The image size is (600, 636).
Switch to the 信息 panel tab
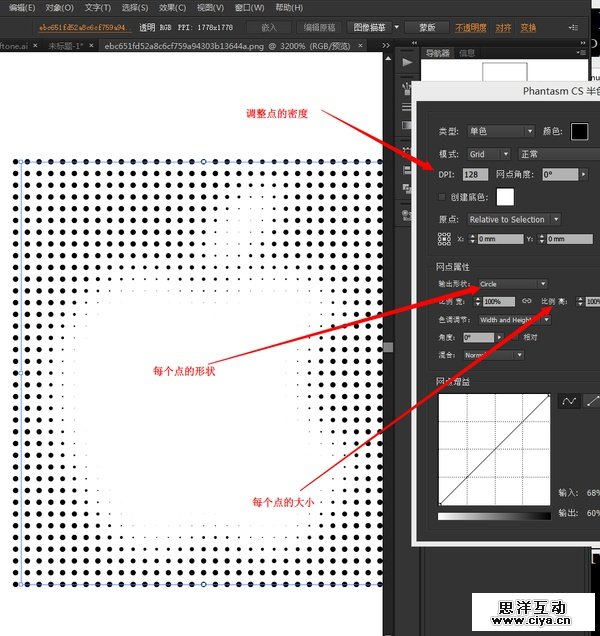coord(467,53)
